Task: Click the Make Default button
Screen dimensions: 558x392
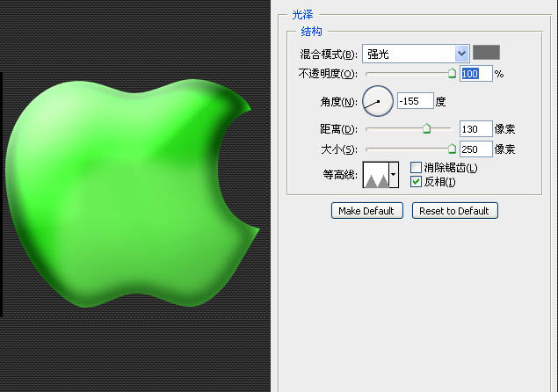Action: (367, 211)
